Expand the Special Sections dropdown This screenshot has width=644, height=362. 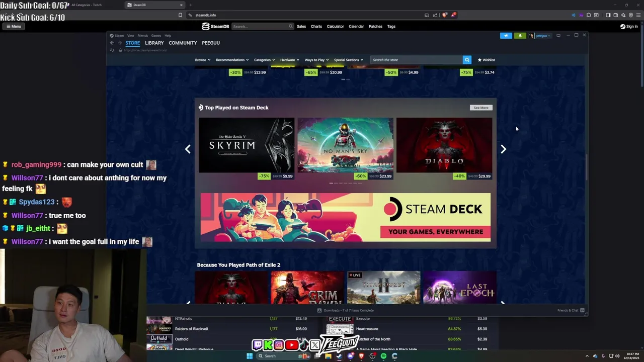click(x=348, y=60)
